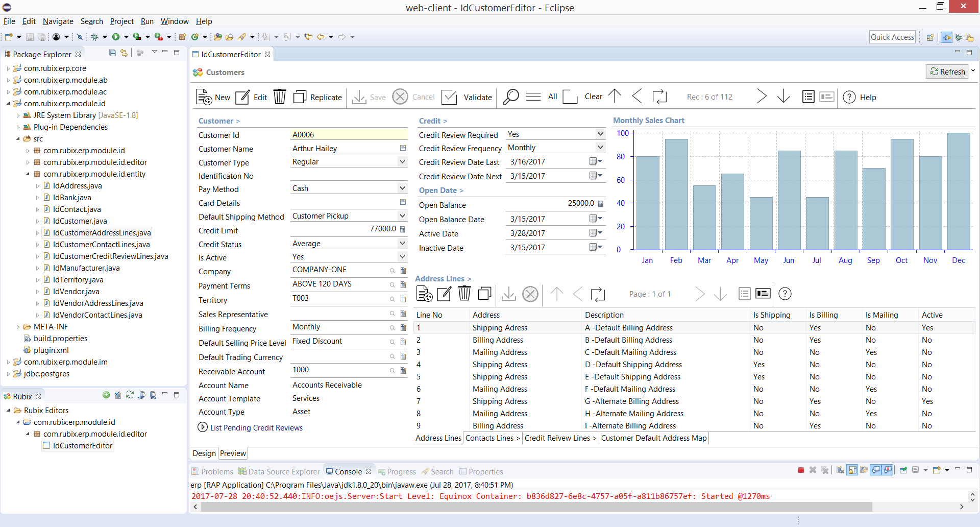Click the reload record icon beside Rec counter

(659, 97)
